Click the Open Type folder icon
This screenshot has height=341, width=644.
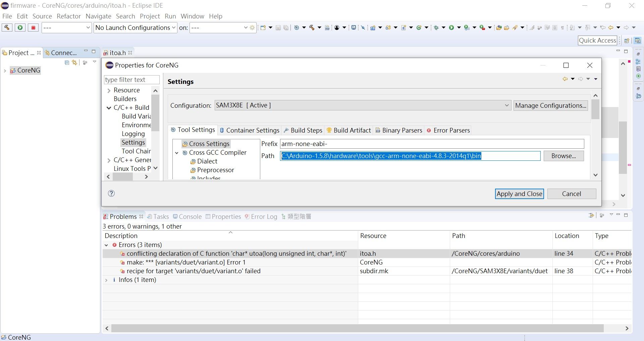[499, 28]
